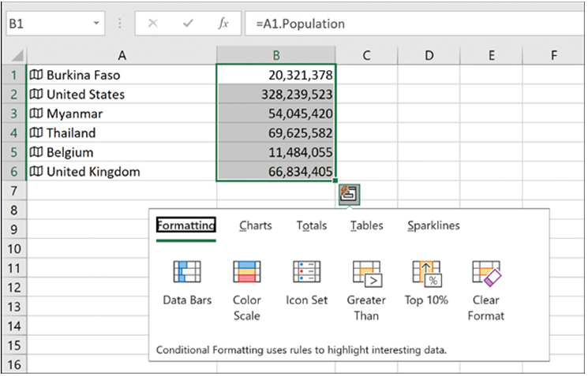
Task: Select row 10 header
Action: tap(14, 248)
